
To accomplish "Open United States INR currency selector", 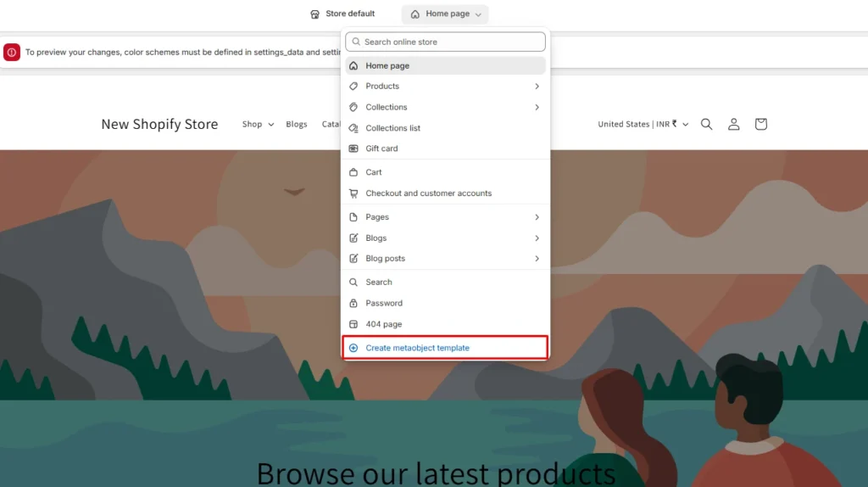I will (643, 124).
